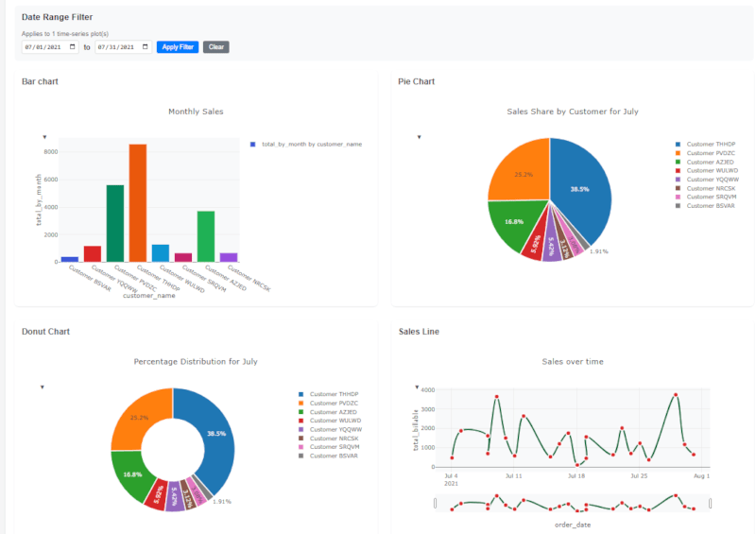Open the start date calendar picker icon

pos(74,46)
